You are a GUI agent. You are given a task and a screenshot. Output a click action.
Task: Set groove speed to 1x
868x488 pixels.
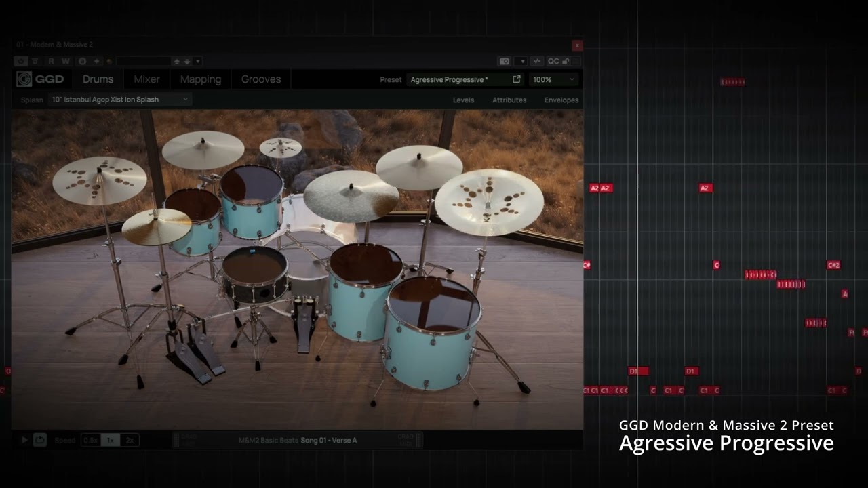pyautogui.click(x=110, y=440)
